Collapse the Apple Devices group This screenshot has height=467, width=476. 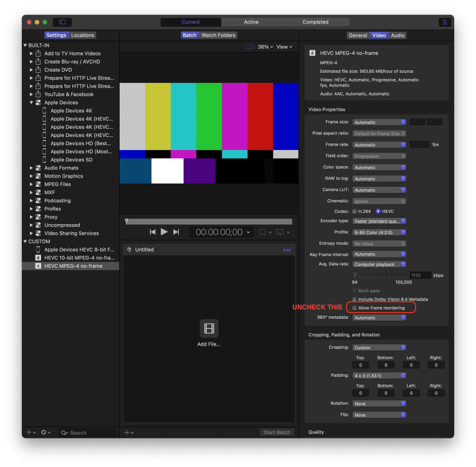click(x=31, y=103)
